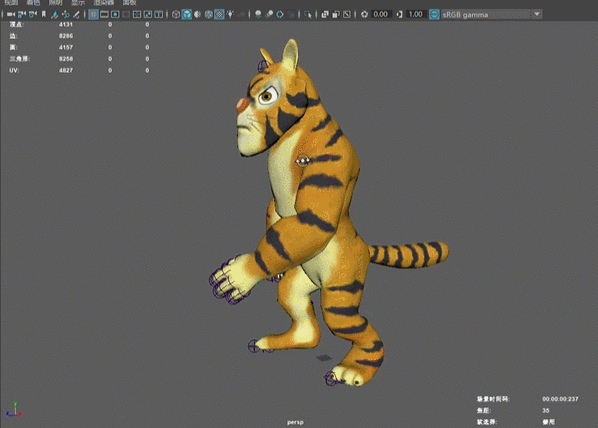Toggle the View Transform icon
The height and width of the screenshot is (428, 598).
[434, 14]
